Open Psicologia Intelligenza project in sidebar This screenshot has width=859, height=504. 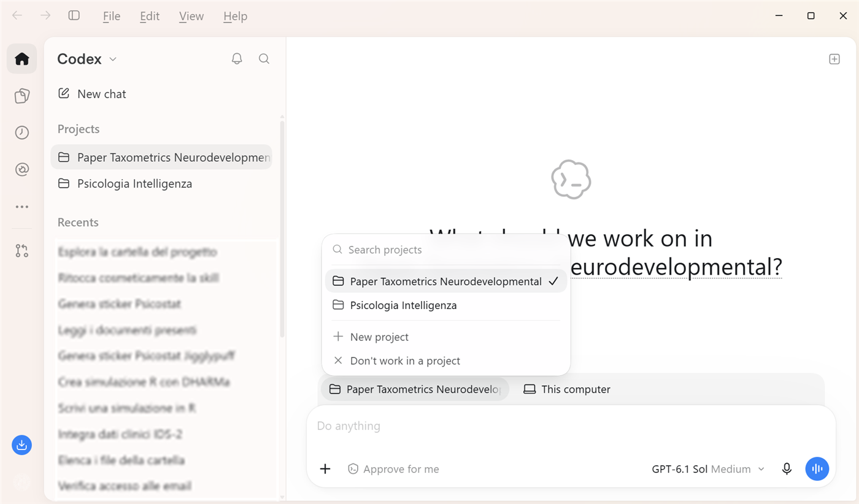[161, 184]
